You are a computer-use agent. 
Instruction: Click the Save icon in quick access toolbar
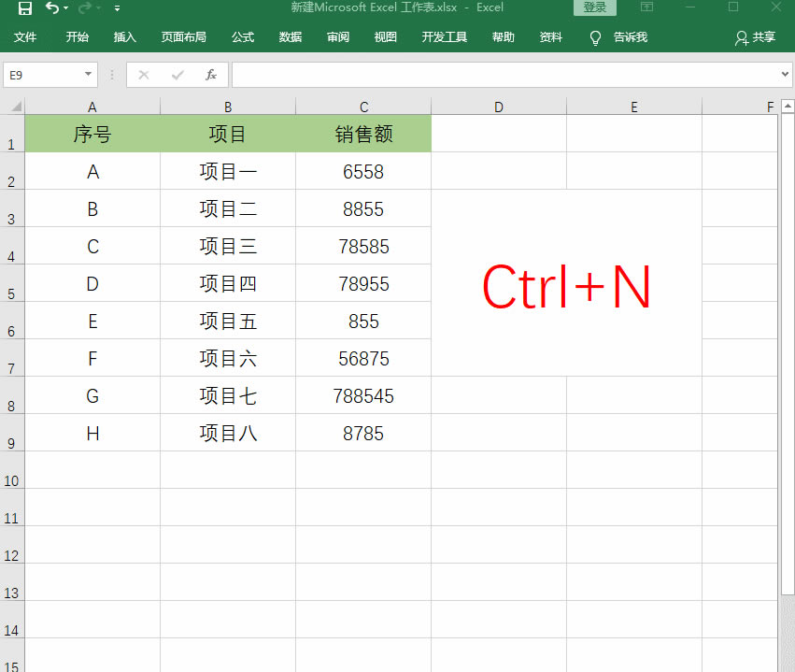coord(24,7)
